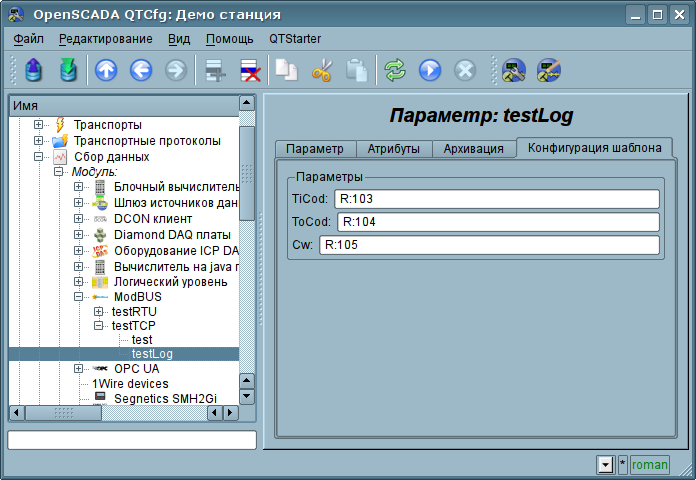
Task: Click the TiCod input field
Action: [x=496, y=199]
